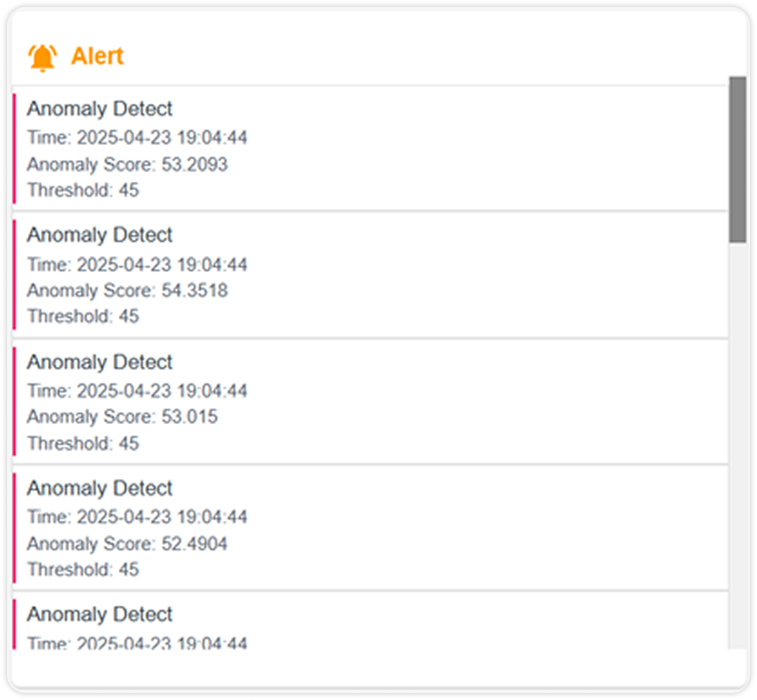Click the Time line above score 53.015
Viewport: 757px width, 700px height.
tap(137, 391)
